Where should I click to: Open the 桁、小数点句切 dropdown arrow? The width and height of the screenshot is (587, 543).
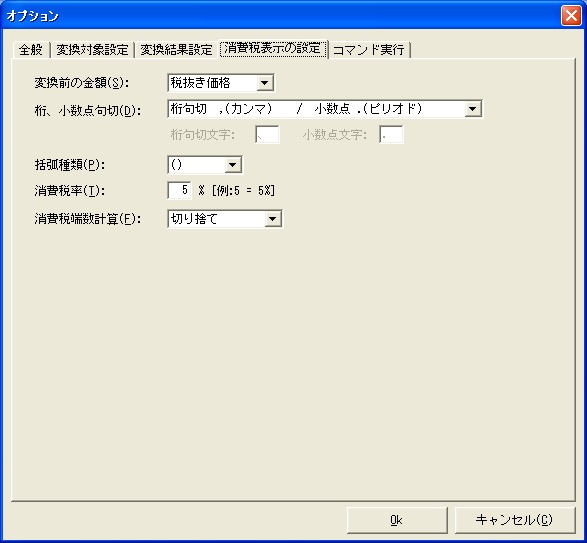click(473, 109)
